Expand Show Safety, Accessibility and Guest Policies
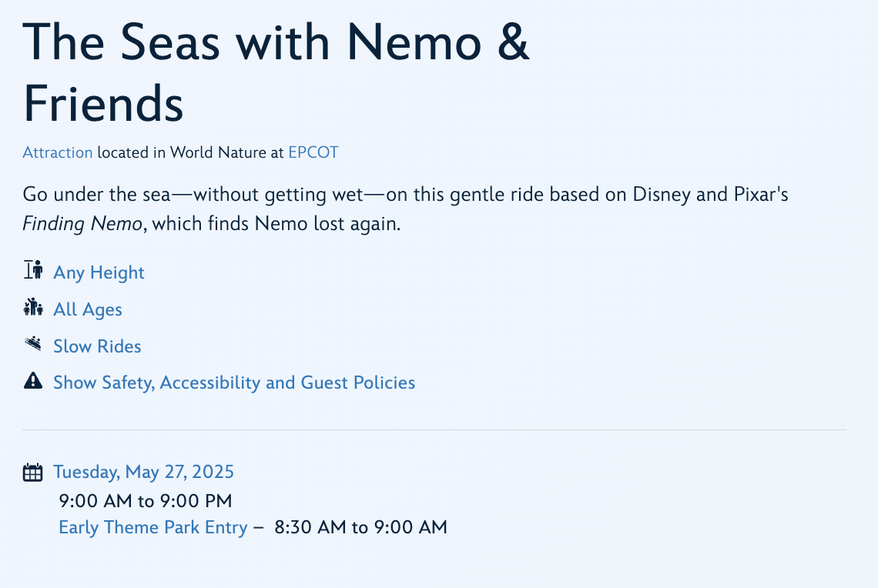Screen dimensions: 878x588 [x=234, y=383]
